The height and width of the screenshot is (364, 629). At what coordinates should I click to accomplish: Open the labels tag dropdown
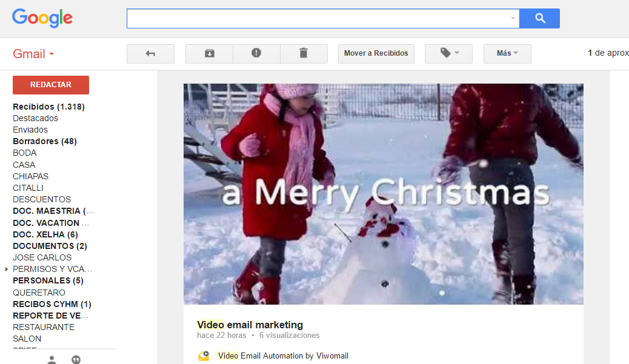click(x=448, y=54)
